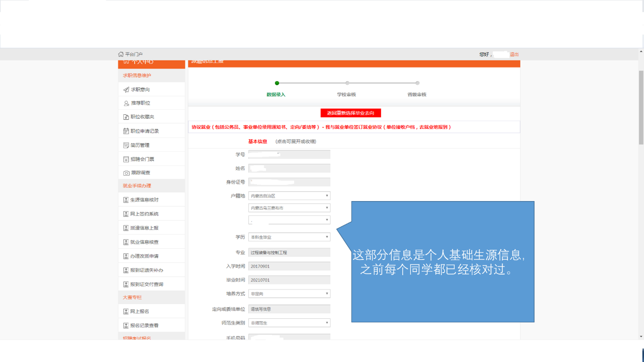
Task: Open 派遣信息上报 in the sidebar
Action: pos(144,228)
